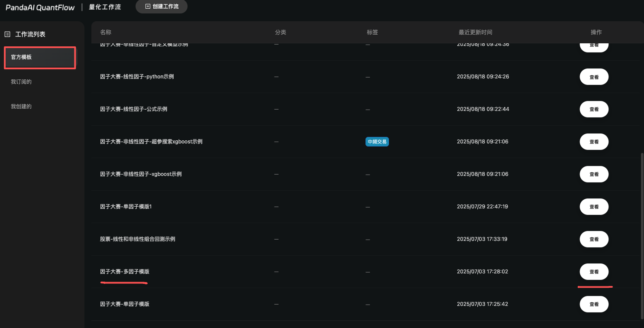This screenshot has width=644, height=328.
Task: Click the PandaAI QuantFlow logo
Action: (40, 7)
